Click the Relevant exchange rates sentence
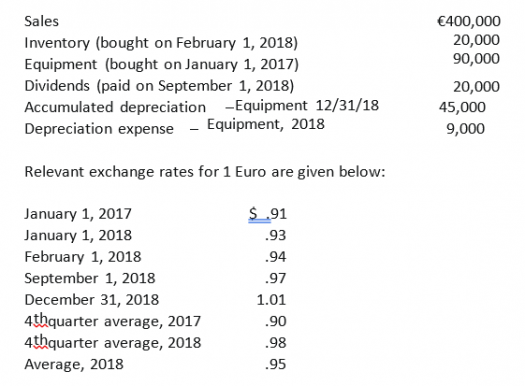The image size is (525, 386). click(x=205, y=172)
